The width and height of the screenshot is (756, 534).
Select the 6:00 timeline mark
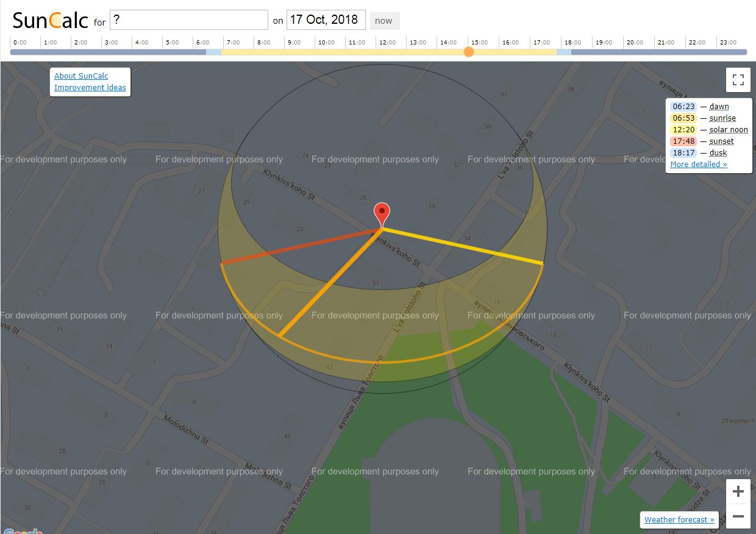[202, 43]
